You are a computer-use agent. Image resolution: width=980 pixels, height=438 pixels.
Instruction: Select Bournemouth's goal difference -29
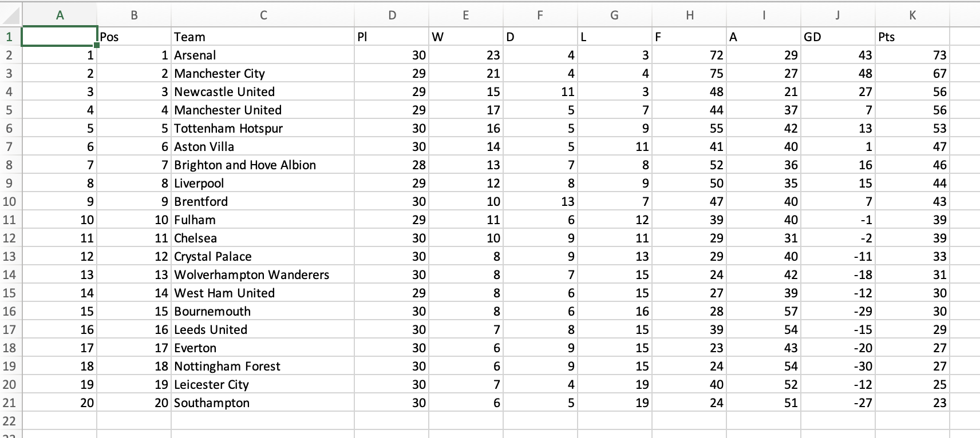point(837,311)
